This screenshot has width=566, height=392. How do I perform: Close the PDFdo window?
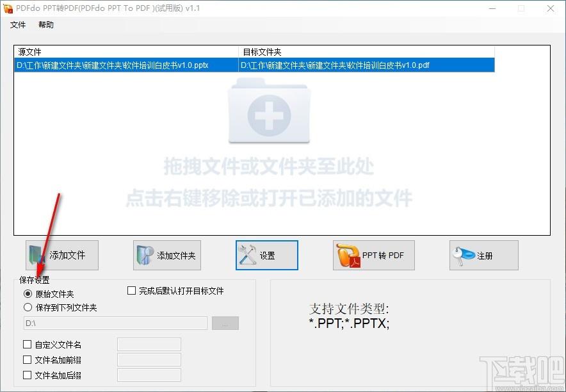[551, 8]
